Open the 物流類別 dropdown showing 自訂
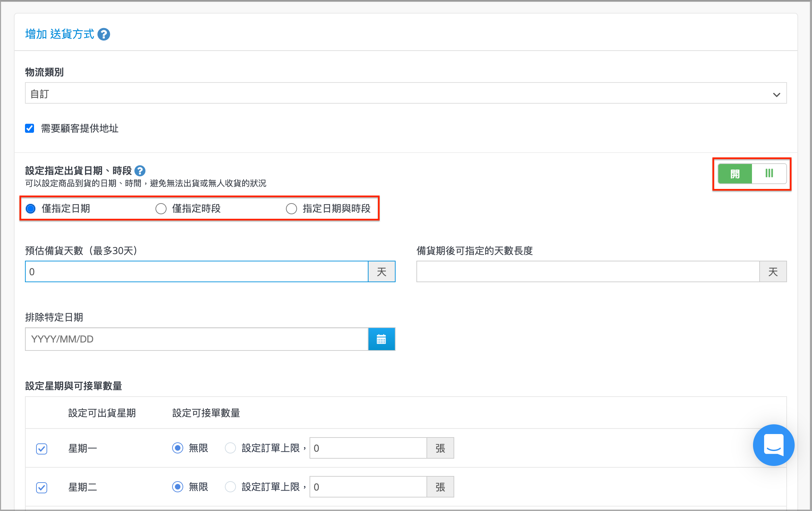This screenshot has width=812, height=511. (406, 94)
